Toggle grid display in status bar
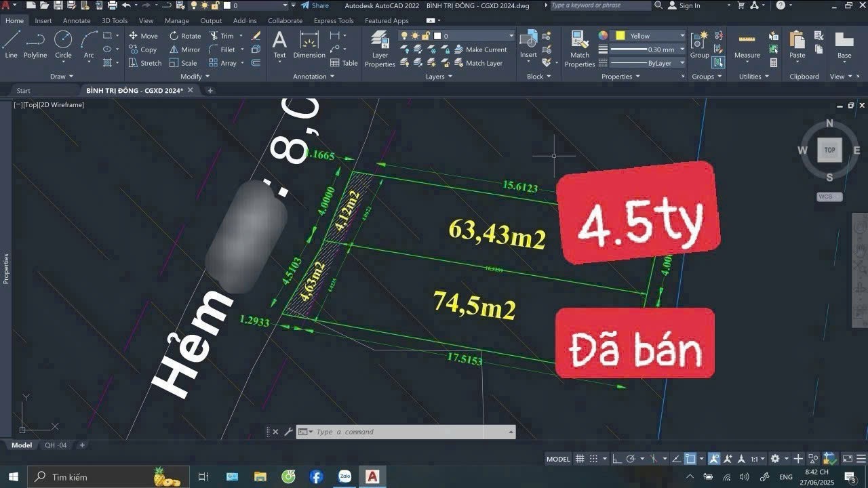Viewport: 868px width, 488px height. coord(580,459)
